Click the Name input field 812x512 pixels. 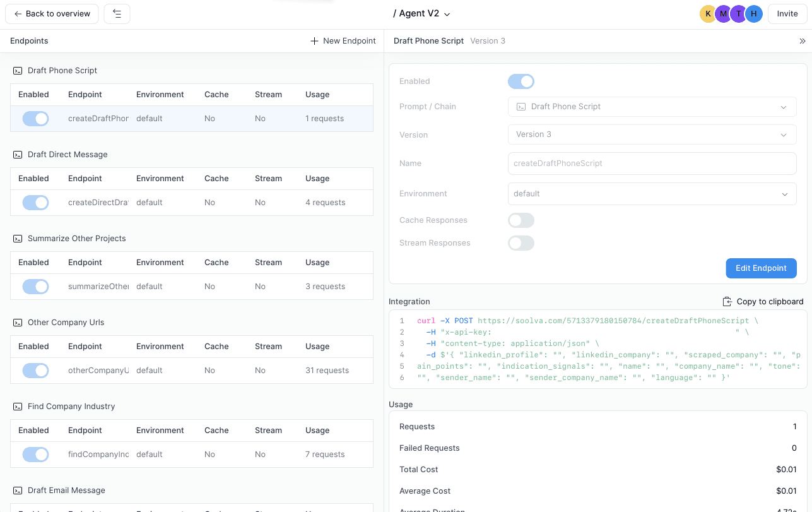pos(652,163)
